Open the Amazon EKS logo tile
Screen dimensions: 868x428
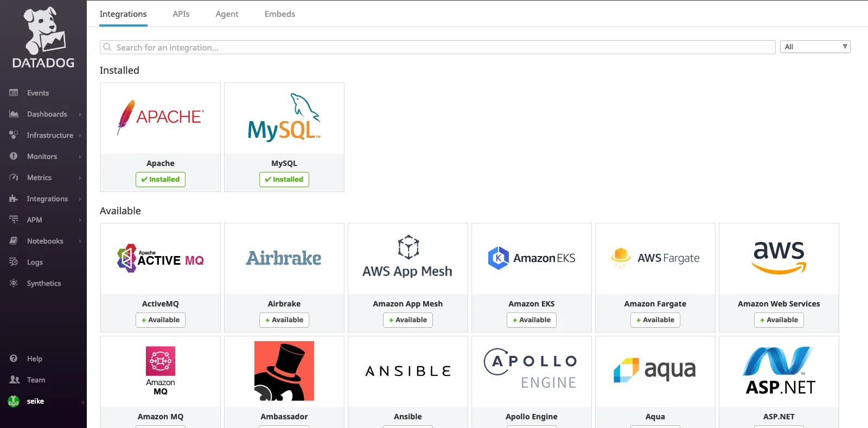(x=532, y=259)
